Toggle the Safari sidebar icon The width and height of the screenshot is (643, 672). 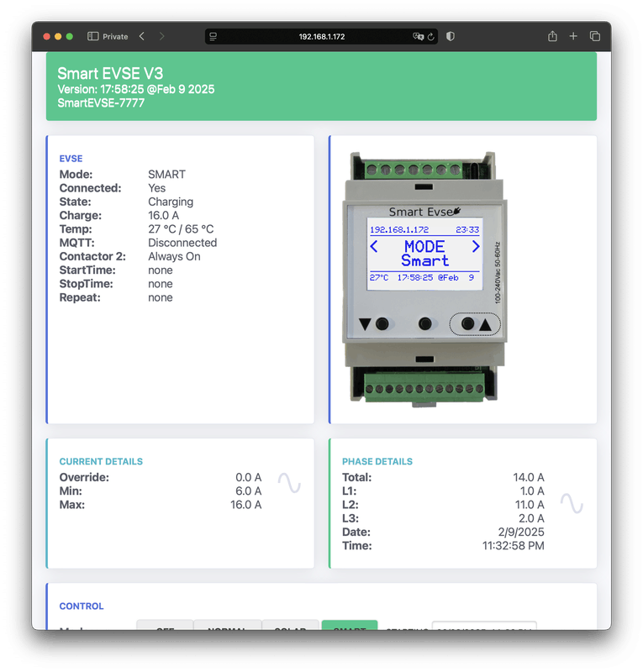(92, 36)
